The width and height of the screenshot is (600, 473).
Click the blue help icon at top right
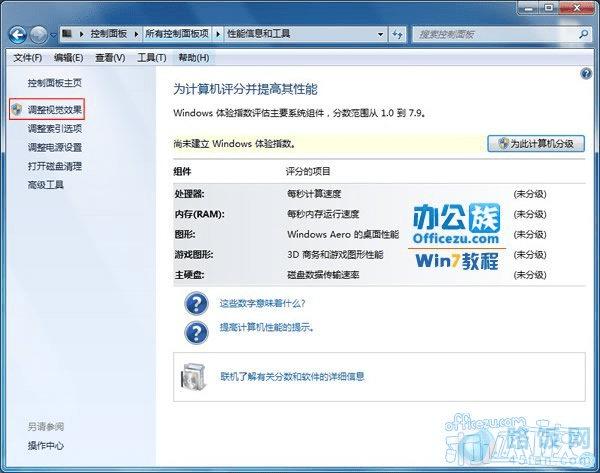586,73
